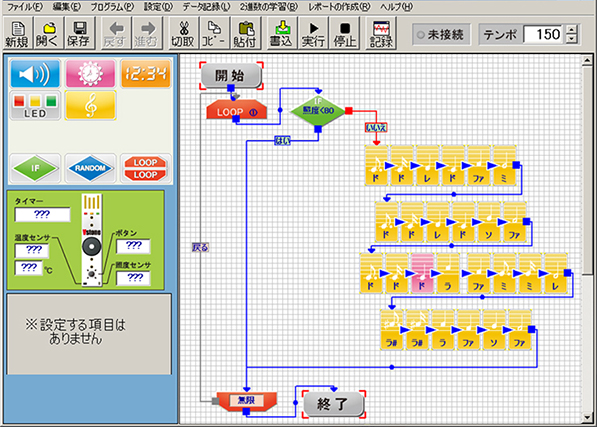Open the プログラム(P) menu

[x=112, y=6]
